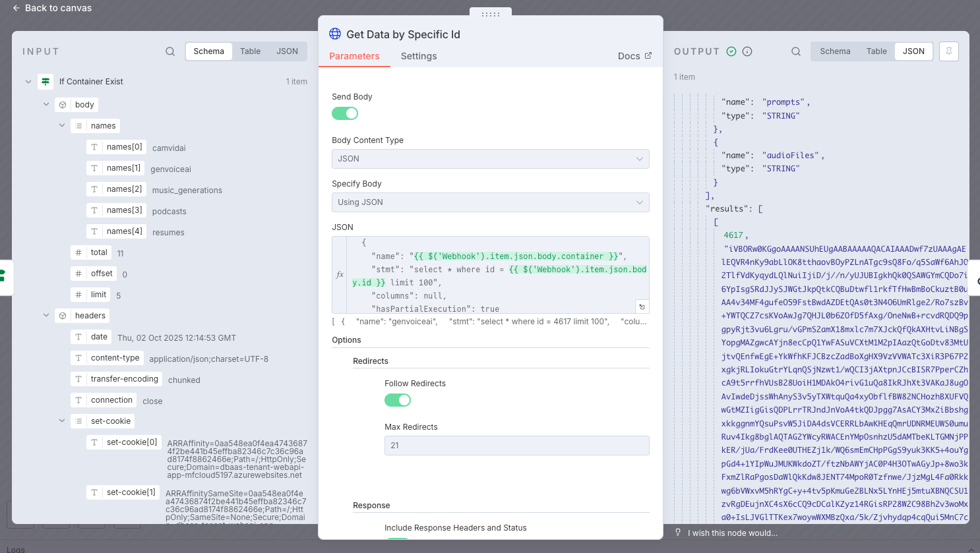Collapse the headers node chevron
980x553 pixels.
click(x=46, y=315)
